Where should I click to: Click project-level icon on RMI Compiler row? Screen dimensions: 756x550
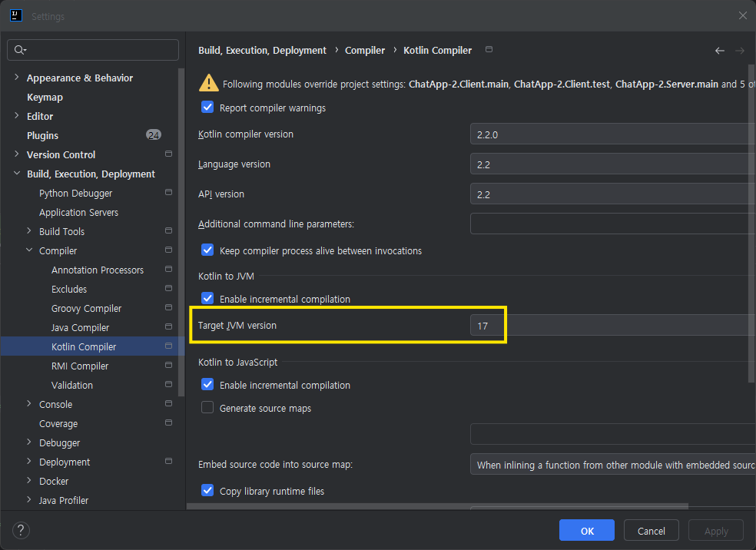coord(168,365)
